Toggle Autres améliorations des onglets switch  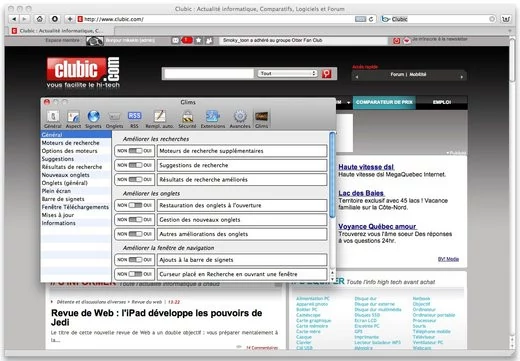135,234
